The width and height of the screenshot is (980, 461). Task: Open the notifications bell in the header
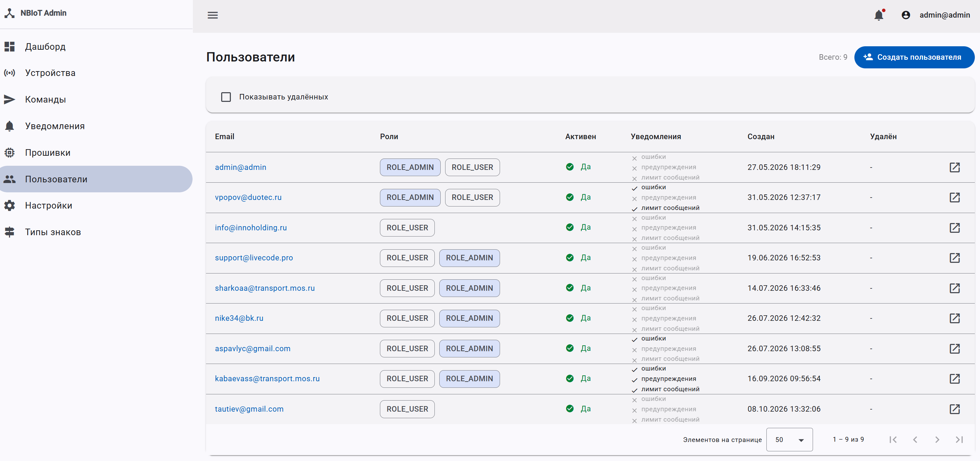point(879,15)
